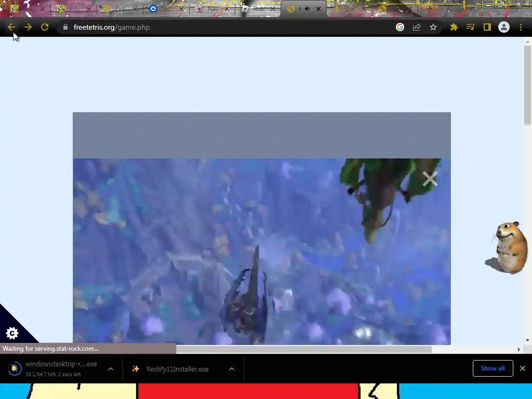Screen dimensions: 532x399
Task: Close the 'Tech' tab
Action: 181,9
